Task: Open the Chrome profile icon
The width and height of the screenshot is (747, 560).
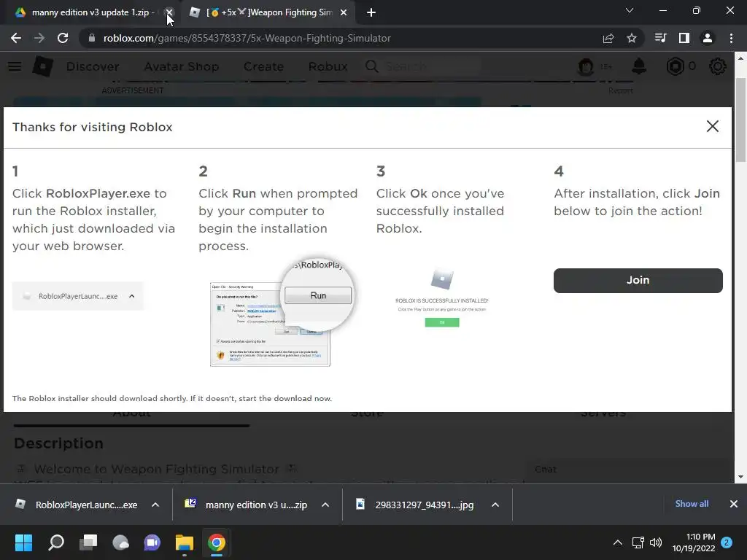Action: (x=708, y=38)
